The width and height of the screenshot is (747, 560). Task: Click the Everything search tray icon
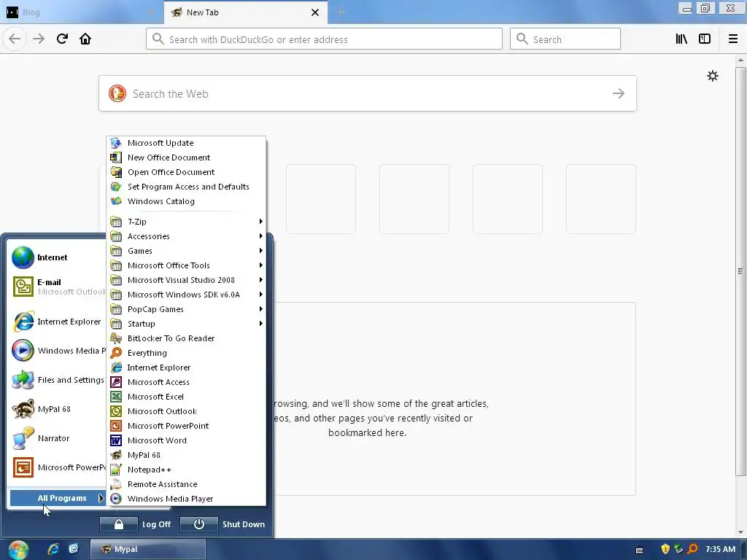point(693,549)
